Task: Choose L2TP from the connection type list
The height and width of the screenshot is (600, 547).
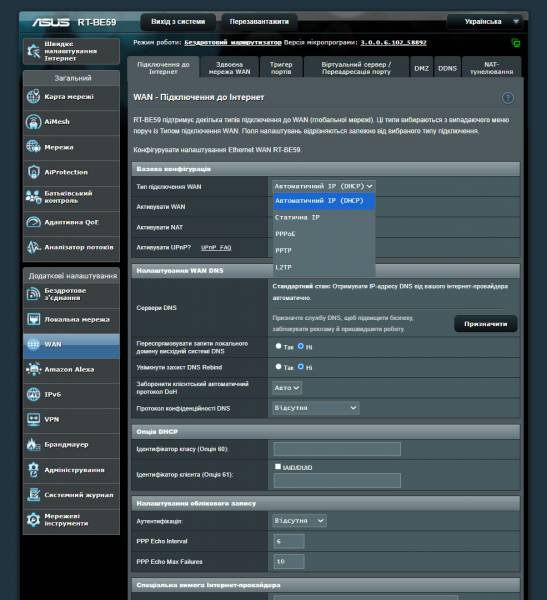Action: (324, 267)
